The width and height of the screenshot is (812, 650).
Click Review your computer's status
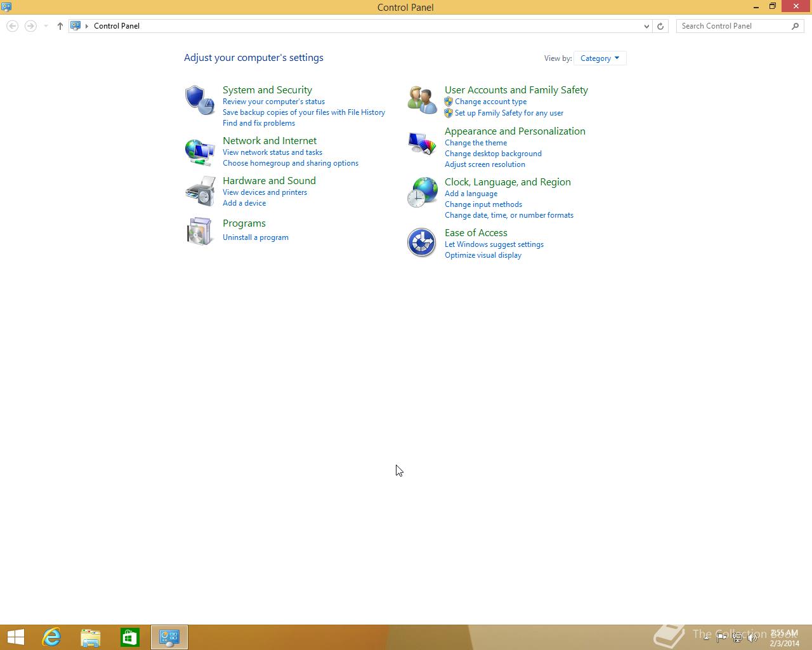click(x=273, y=102)
